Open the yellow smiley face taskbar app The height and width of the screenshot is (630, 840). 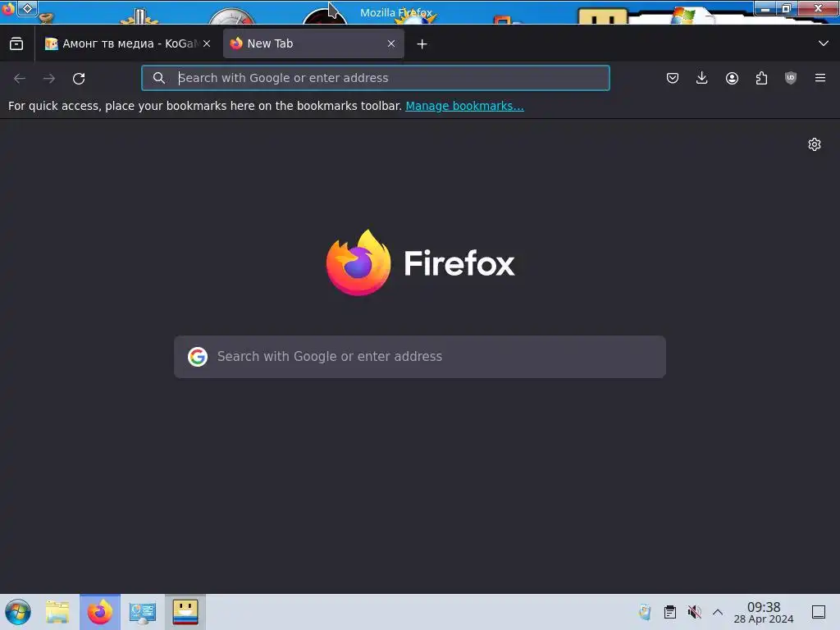point(185,612)
